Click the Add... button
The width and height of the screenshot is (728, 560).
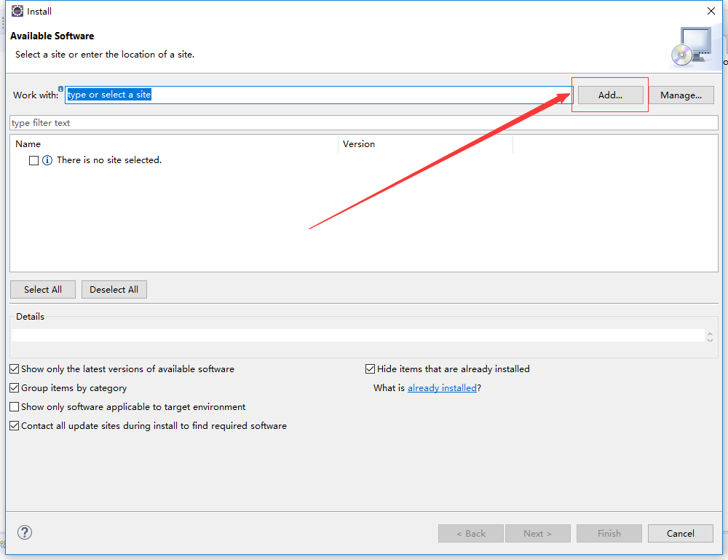coord(610,95)
